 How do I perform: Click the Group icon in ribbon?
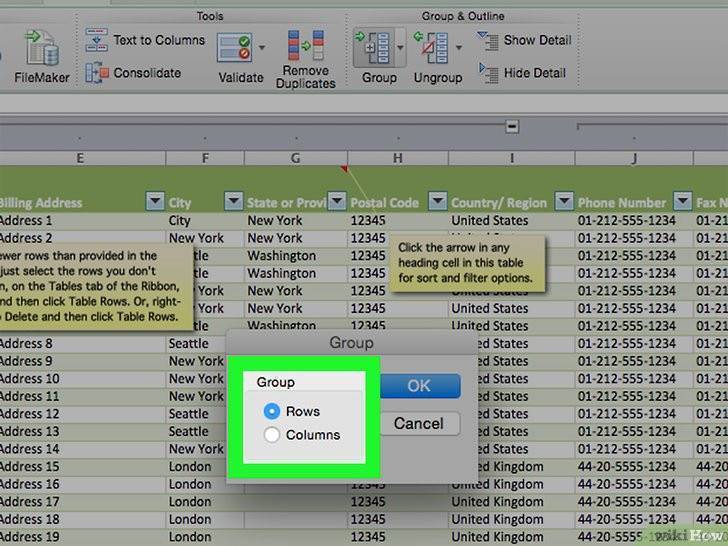click(374, 47)
